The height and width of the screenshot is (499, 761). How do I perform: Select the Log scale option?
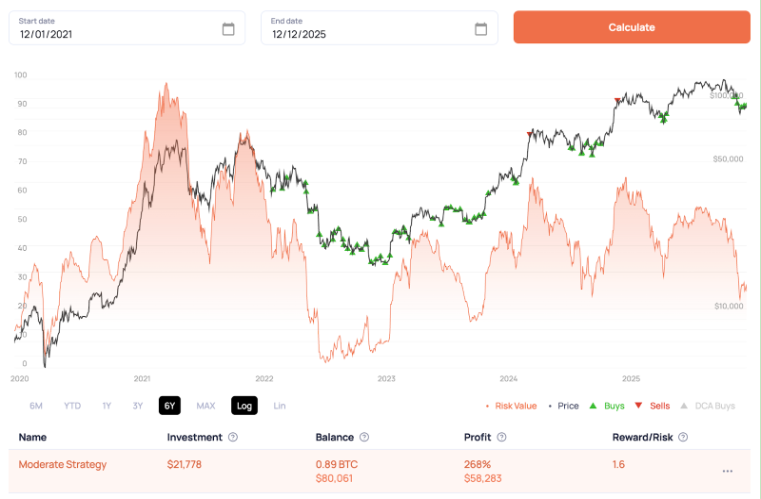[x=243, y=406]
